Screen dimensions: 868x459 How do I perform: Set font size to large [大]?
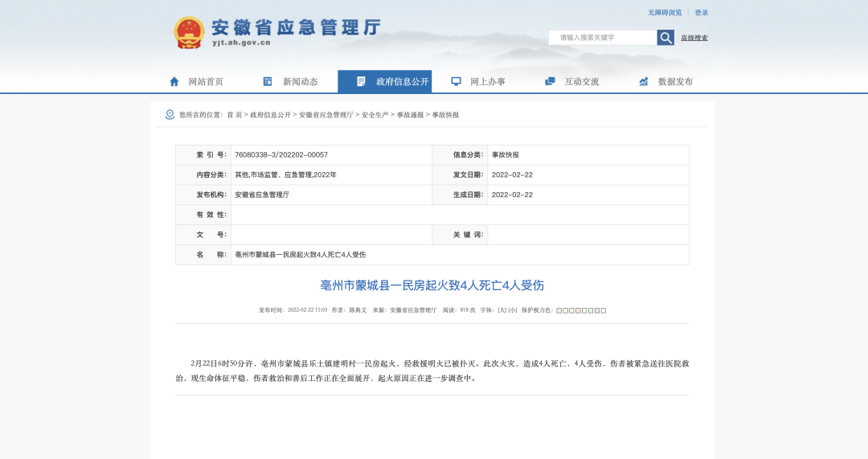coord(502,310)
